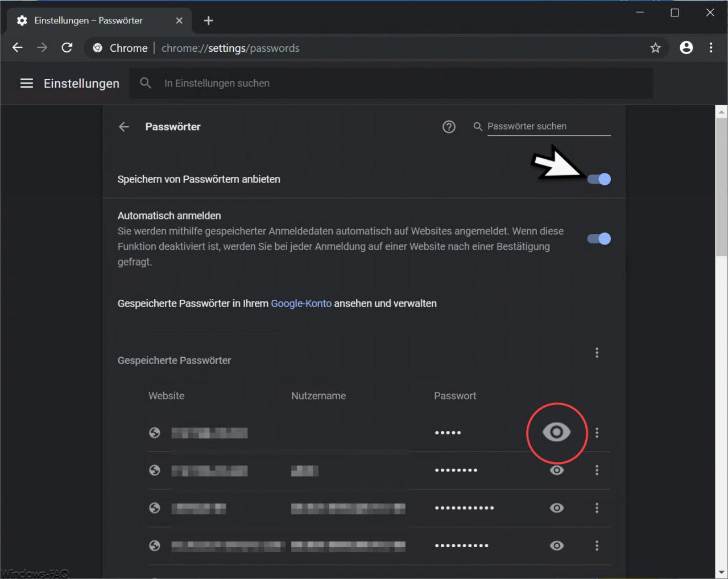728x579 pixels.
Task: Open options for the second password entry
Action: click(x=597, y=470)
